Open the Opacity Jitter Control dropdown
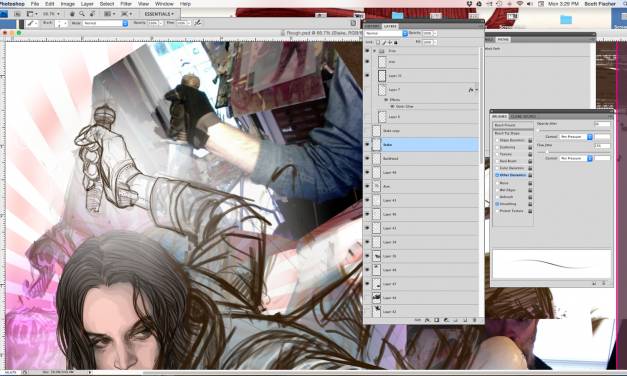The width and height of the screenshot is (627, 376). pyautogui.click(x=576, y=137)
